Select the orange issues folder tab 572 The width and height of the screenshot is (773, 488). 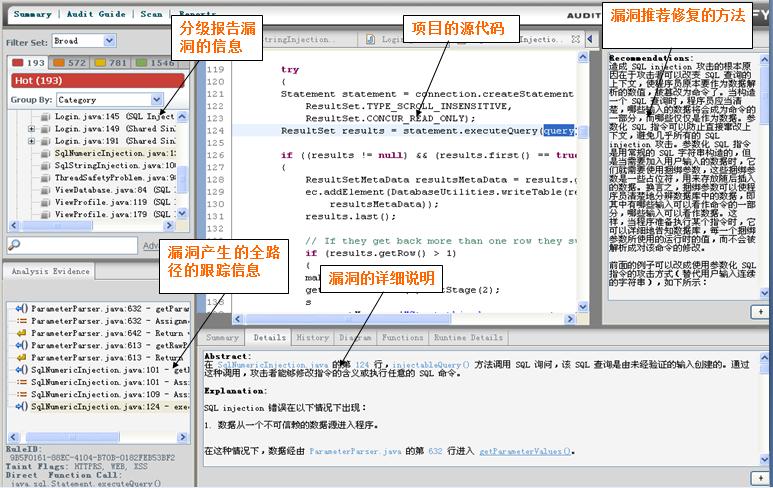coord(70,63)
